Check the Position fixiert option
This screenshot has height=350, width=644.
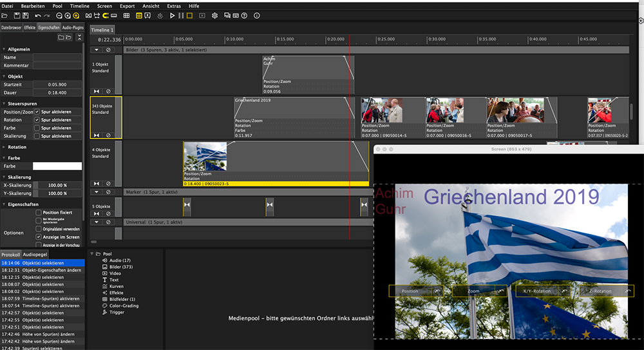39,213
